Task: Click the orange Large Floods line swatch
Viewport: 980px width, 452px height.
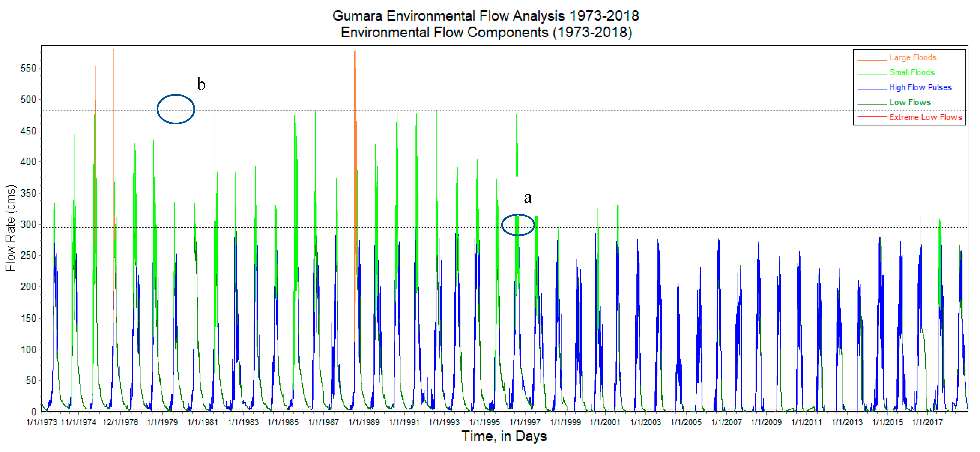Action: (x=872, y=60)
